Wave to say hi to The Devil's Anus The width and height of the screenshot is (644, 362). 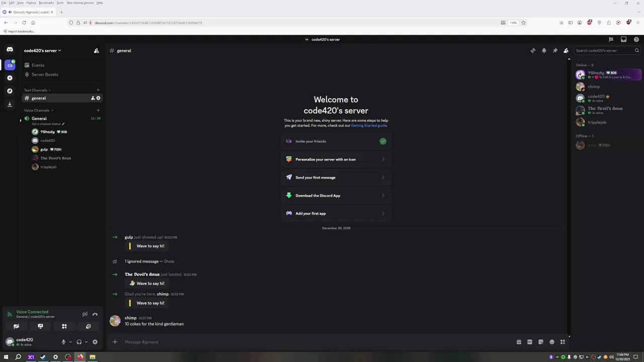[146, 284]
